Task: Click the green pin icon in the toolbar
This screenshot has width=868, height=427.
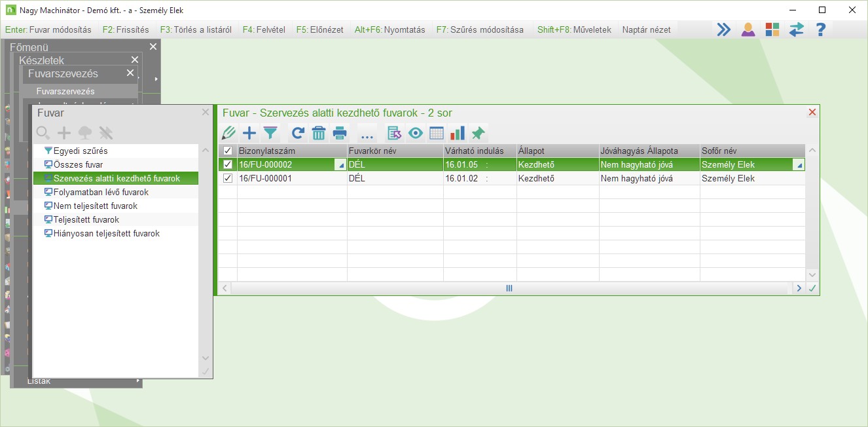Action: coord(479,133)
